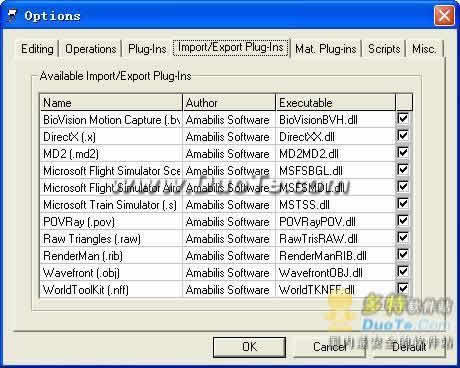The height and width of the screenshot is (368, 460).
Task: Select the Import/Export Plug-Ins tab
Action: point(231,47)
